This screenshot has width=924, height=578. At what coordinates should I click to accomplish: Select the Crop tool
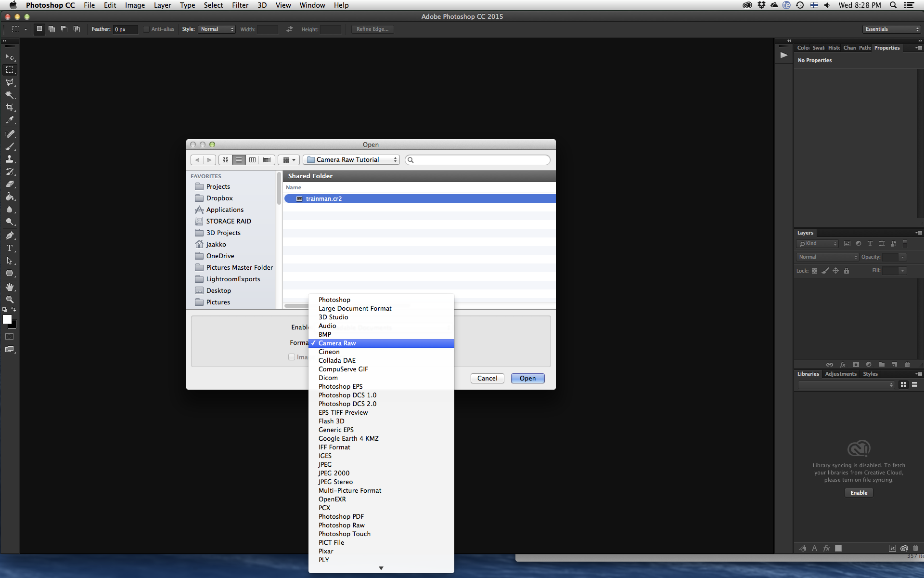click(x=10, y=107)
